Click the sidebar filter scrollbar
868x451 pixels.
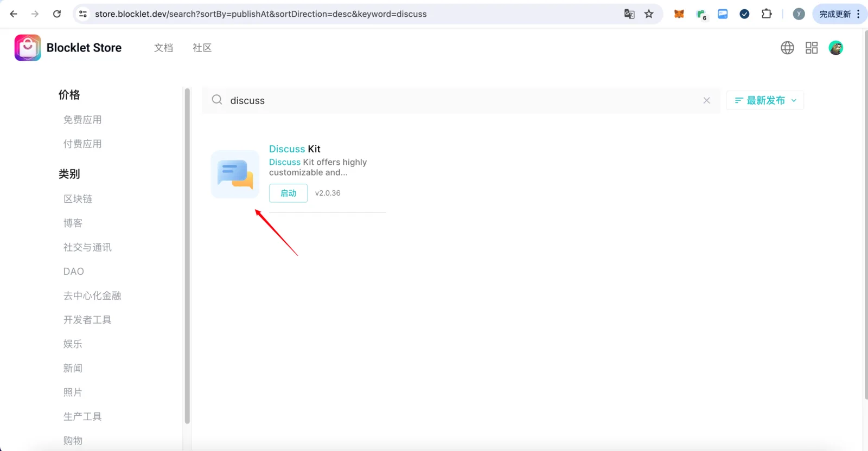click(187, 256)
